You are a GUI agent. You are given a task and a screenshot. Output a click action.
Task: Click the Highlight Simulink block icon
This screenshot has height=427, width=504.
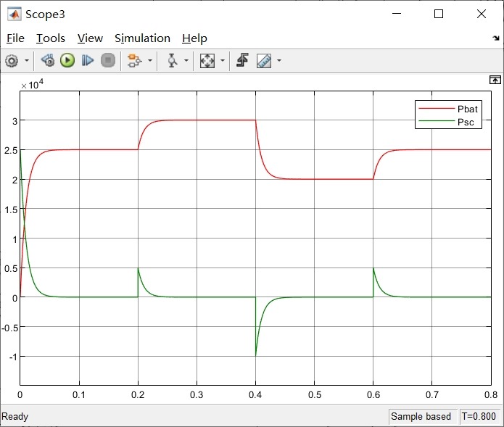coord(134,60)
